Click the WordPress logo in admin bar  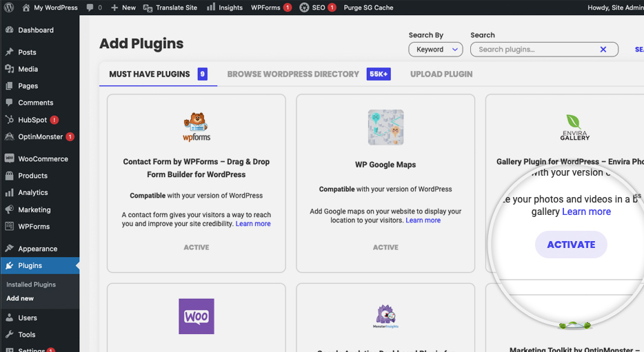[9, 8]
